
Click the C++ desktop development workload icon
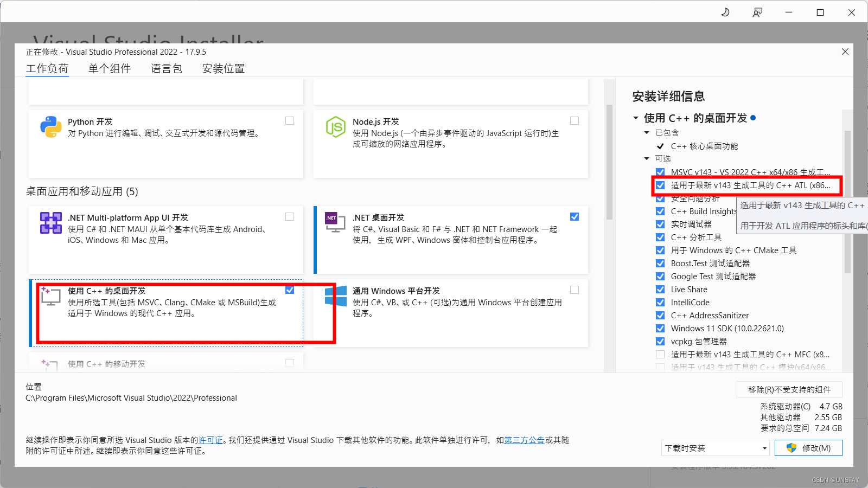50,297
